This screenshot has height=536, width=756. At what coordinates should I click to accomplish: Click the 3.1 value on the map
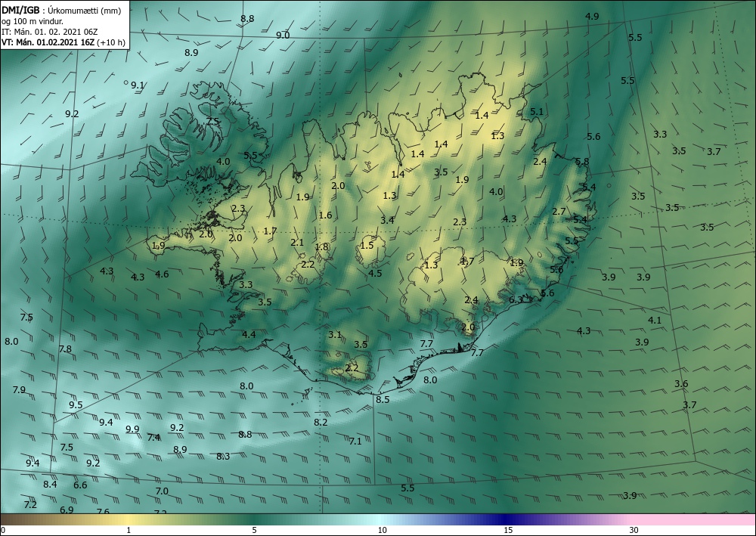(x=335, y=334)
